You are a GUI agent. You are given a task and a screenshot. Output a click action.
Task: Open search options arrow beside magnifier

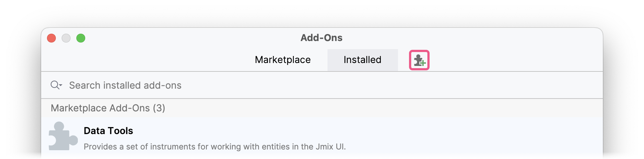[x=61, y=85]
